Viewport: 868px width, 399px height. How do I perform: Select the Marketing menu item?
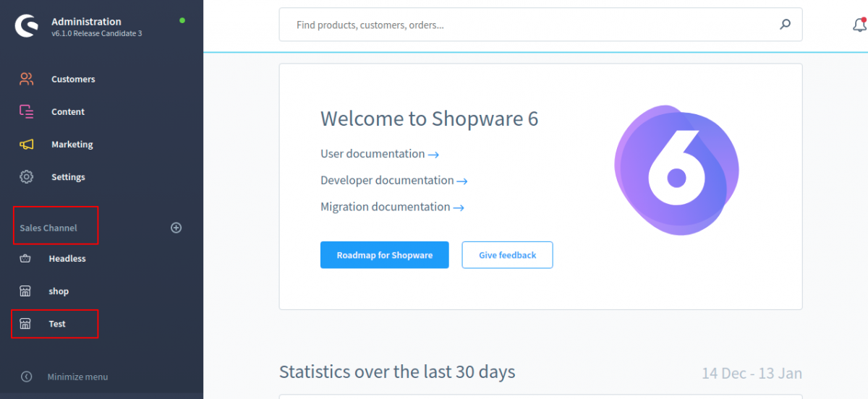click(x=72, y=145)
